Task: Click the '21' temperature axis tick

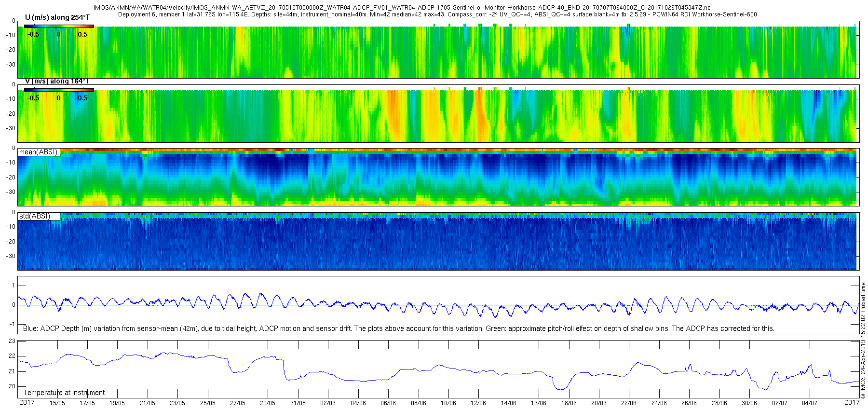Action: [12, 371]
